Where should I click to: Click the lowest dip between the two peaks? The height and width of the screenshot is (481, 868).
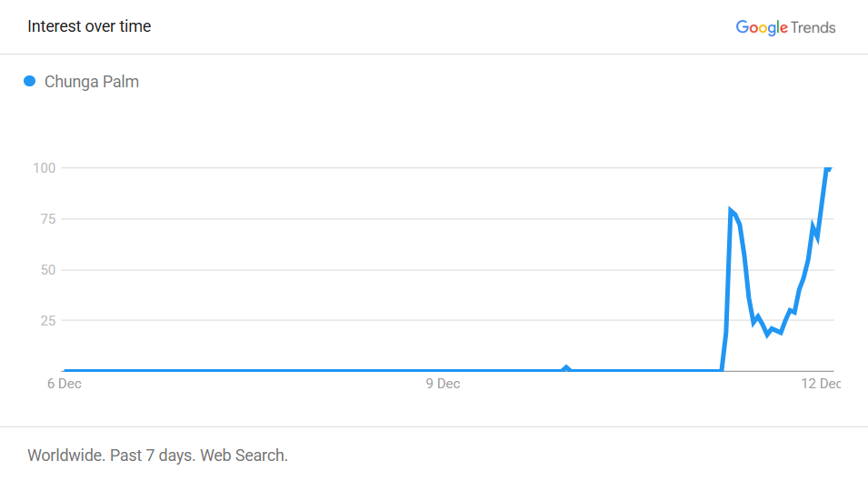767,335
